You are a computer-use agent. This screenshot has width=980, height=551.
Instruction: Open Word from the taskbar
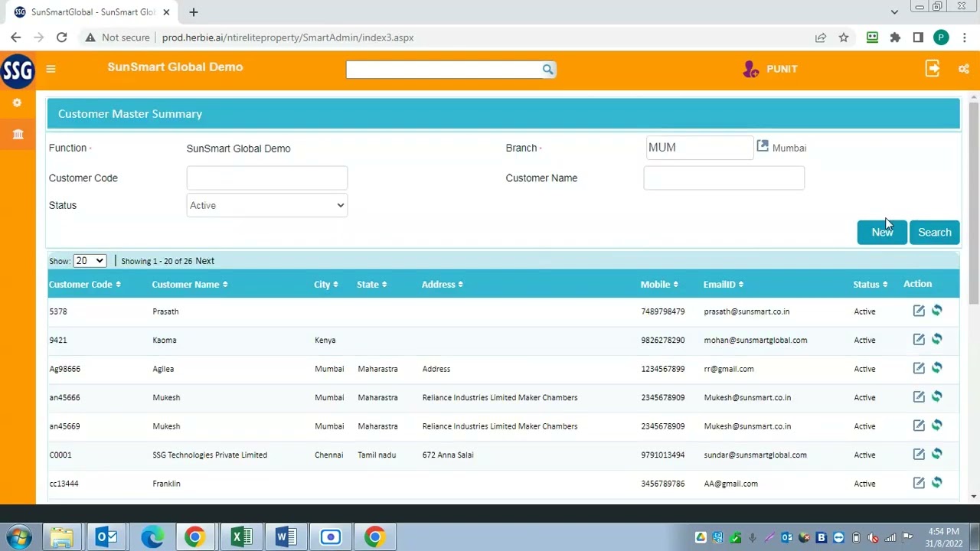coord(286,536)
